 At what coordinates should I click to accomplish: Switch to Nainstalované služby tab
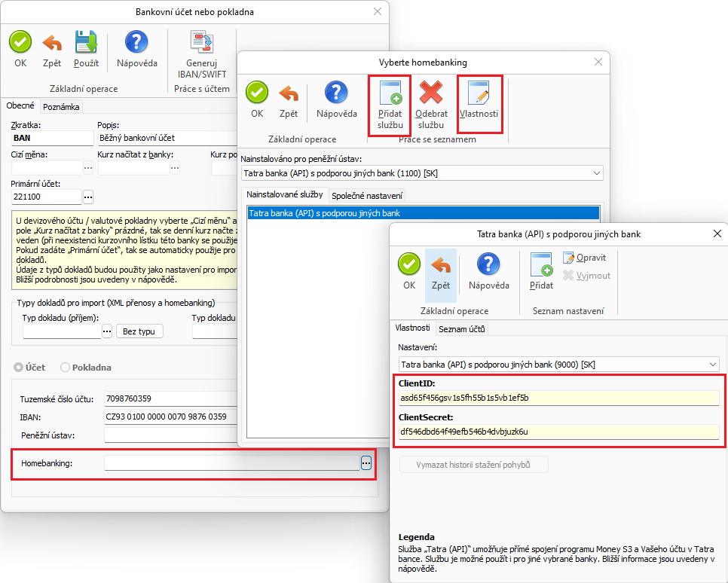click(x=285, y=194)
